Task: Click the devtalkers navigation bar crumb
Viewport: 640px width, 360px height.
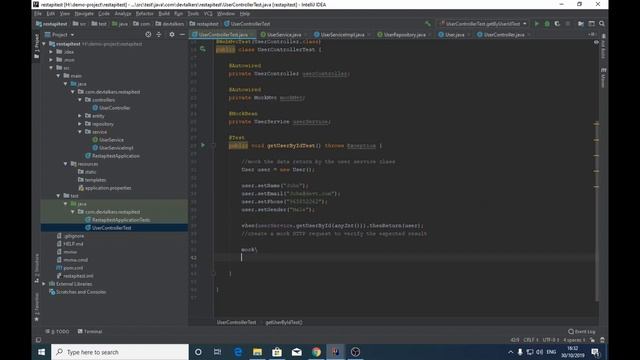Action: [170, 24]
